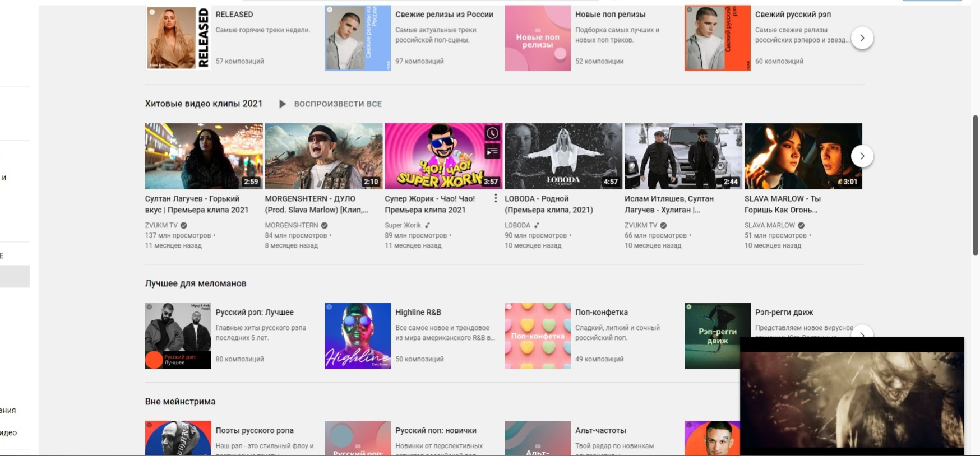This screenshot has width=980, height=456.
Task: Click the '80 композиций' count
Action: click(x=239, y=359)
